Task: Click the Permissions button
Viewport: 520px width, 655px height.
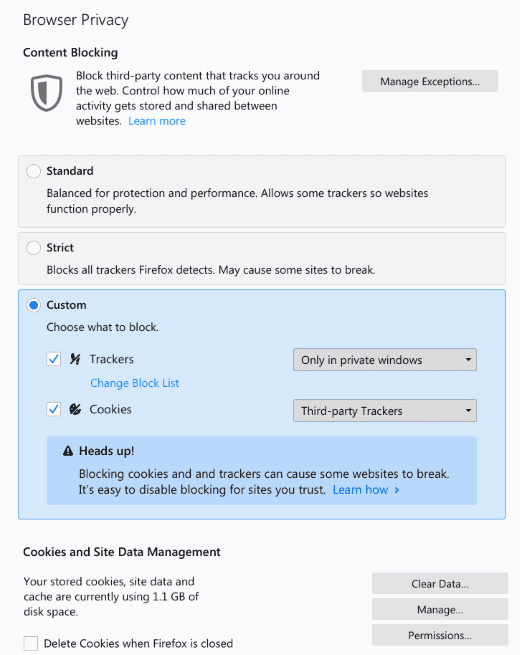Action: point(440,635)
